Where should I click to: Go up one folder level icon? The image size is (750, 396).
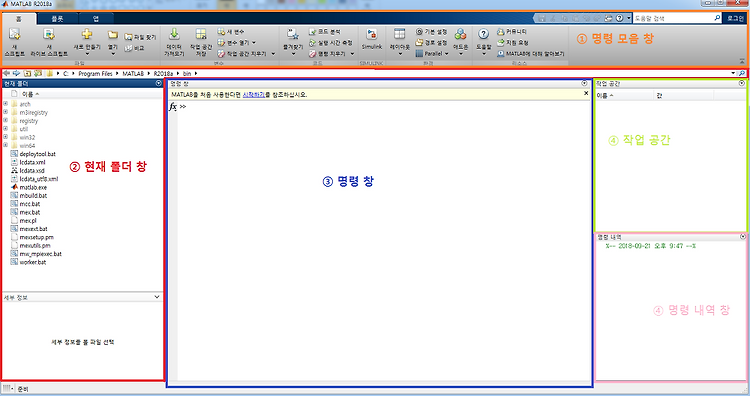tap(27, 74)
